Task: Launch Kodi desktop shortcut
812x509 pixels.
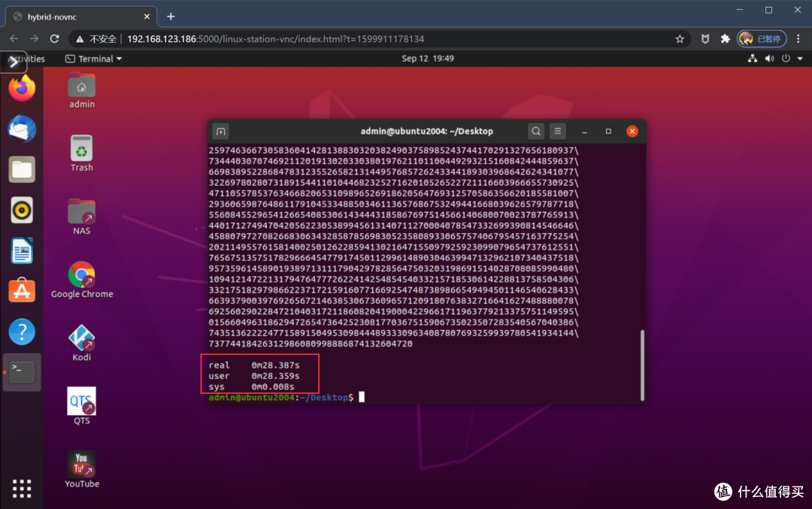Action: tap(82, 344)
